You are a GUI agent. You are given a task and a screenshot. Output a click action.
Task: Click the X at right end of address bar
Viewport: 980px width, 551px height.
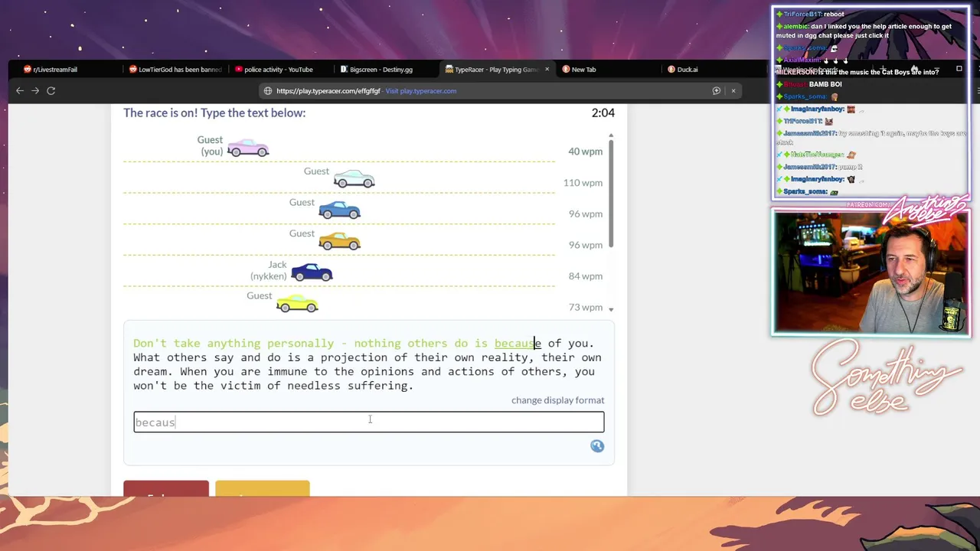pyautogui.click(x=733, y=90)
